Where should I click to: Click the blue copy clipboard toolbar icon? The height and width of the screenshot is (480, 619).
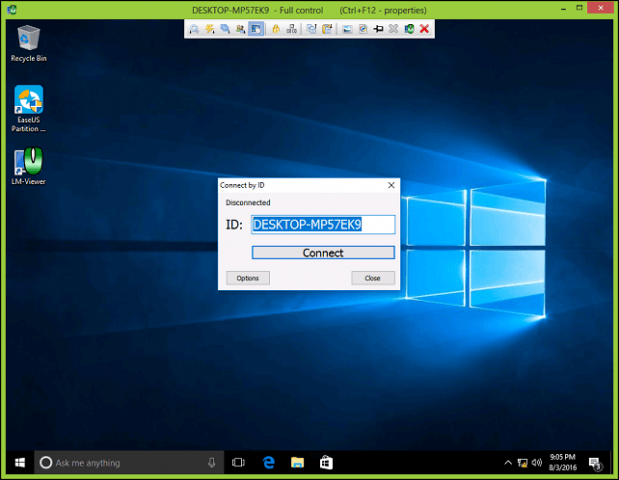point(311,29)
